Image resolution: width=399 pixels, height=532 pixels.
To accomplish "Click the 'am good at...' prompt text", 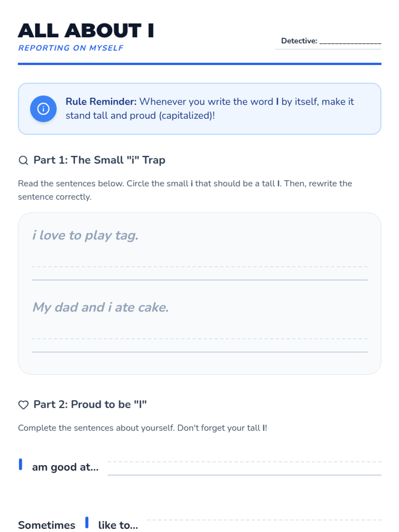I will (65, 467).
